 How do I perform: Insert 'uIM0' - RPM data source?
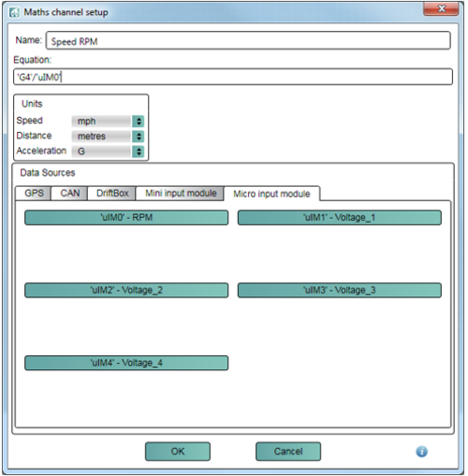tap(126, 218)
